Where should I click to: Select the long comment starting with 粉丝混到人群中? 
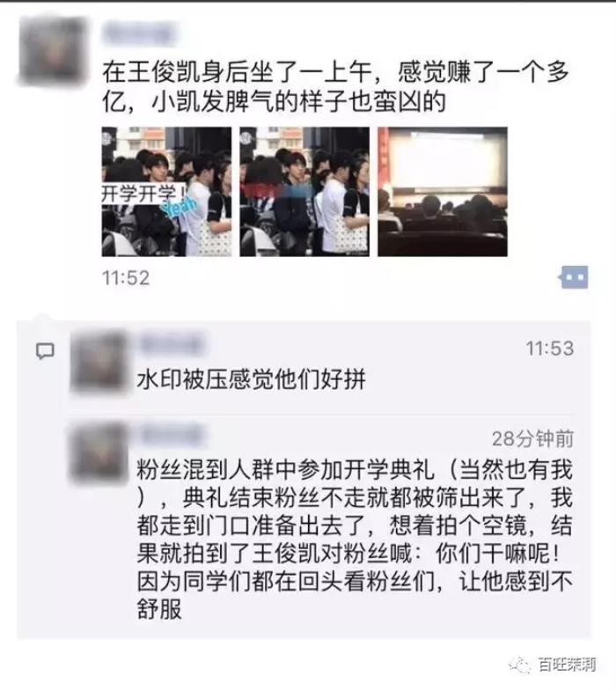coord(355,540)
